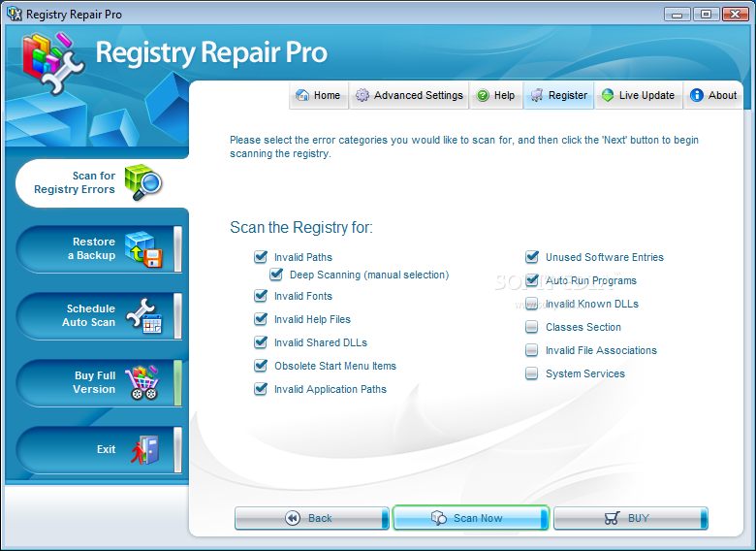Select Scan for Registry Errors sidebar item
This screenshot has height=551, width=756.
[x=102, y=183]
